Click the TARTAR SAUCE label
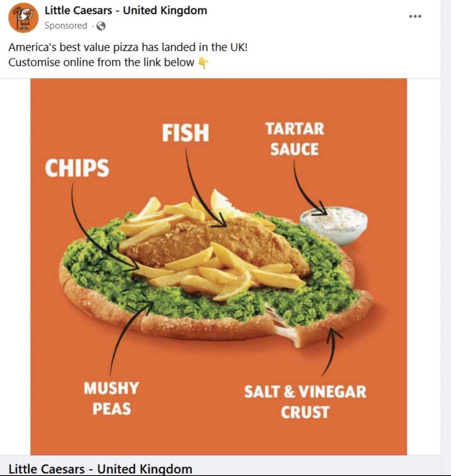451x476 pixels. 295,139
